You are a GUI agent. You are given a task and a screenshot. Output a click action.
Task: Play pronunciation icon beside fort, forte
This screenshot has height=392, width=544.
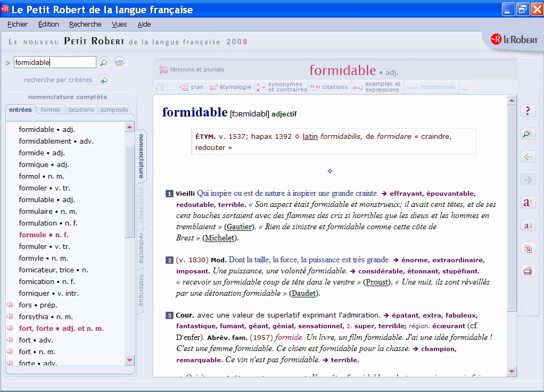pos(10,328)
